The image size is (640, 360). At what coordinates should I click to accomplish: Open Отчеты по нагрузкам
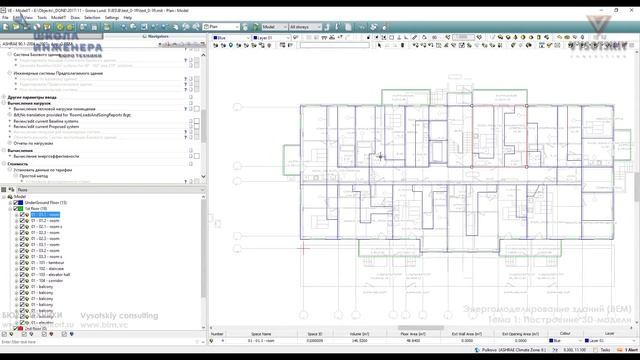tap(33, 143)
